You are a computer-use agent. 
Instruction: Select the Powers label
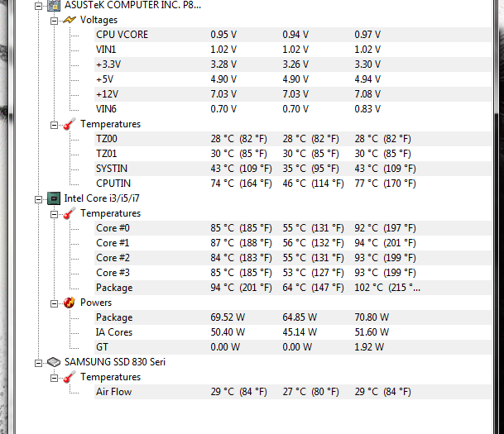96,303
